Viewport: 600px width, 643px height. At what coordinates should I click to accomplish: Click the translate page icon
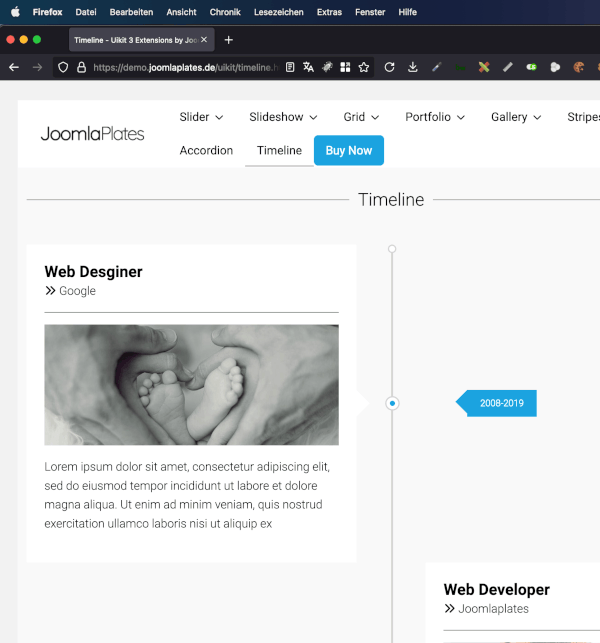click(x=308, y=67)
